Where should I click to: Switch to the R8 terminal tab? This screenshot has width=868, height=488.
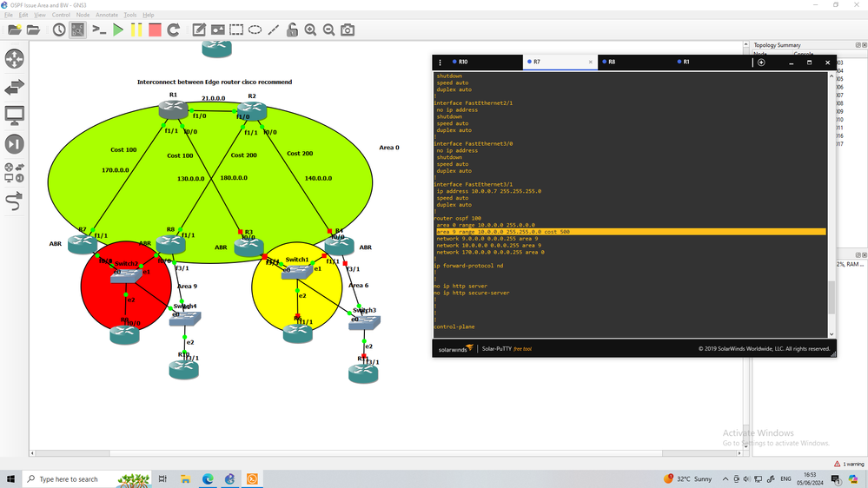[634, 62]
